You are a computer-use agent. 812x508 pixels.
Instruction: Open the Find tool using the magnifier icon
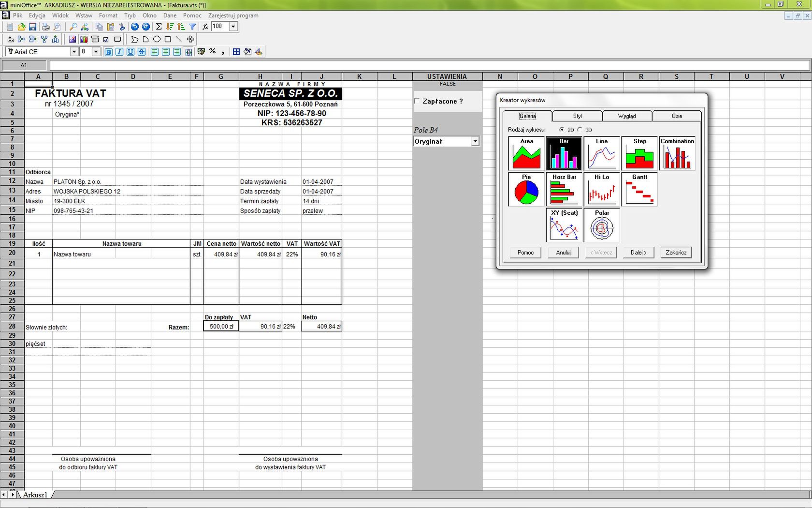click(x=72, y=27)
